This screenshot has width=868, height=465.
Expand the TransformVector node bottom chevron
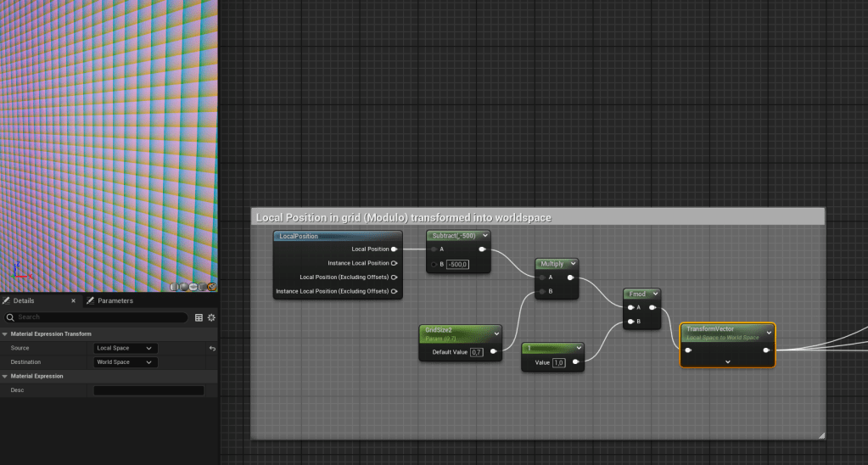[728, 361]
